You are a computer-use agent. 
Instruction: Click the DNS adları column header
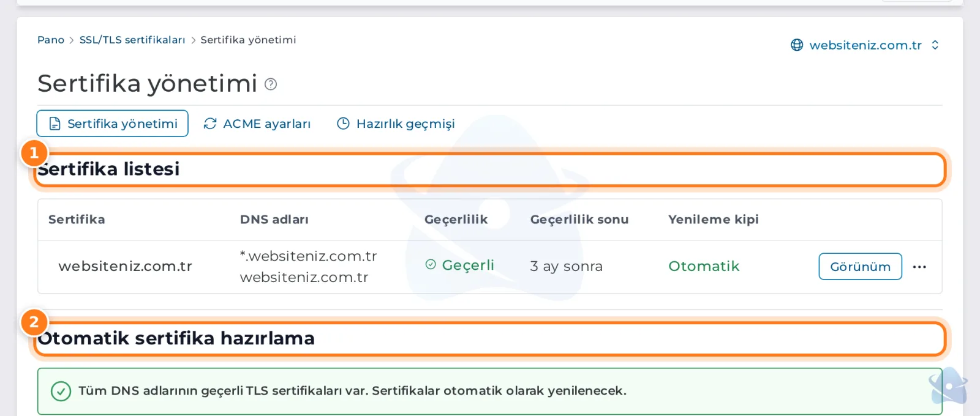[274, 220]
